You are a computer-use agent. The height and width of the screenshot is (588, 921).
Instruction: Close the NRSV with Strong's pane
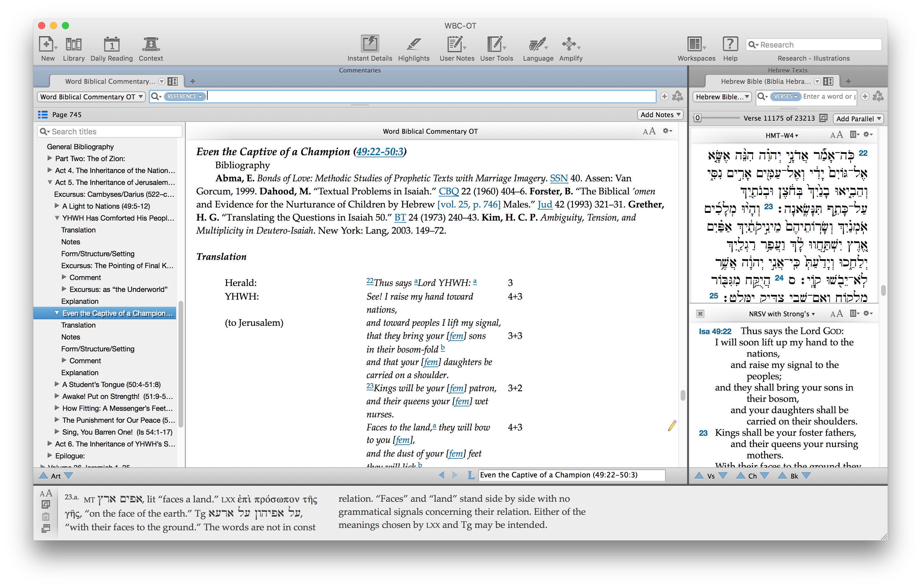click(x=700, y=314)
